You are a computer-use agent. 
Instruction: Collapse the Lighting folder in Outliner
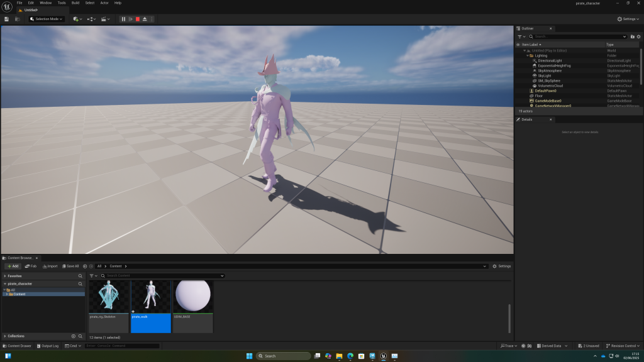pos(526,55)
